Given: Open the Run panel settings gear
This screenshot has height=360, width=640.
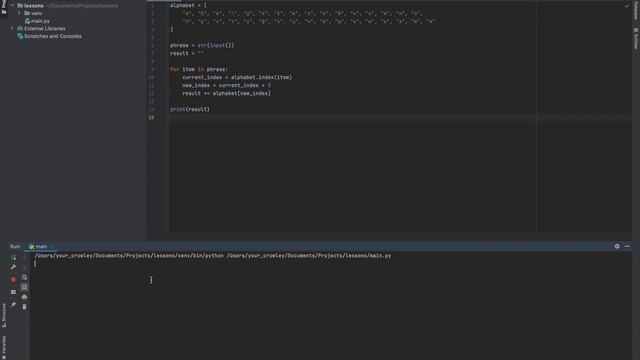Looking at the screenshot, I should coord(617,246).
